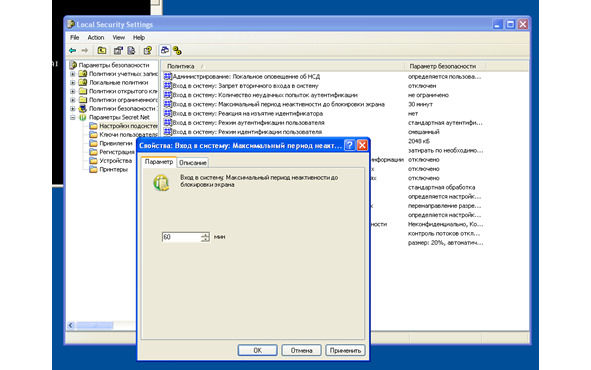Click the up-one-level folder toolbar icon

point(101,50)
